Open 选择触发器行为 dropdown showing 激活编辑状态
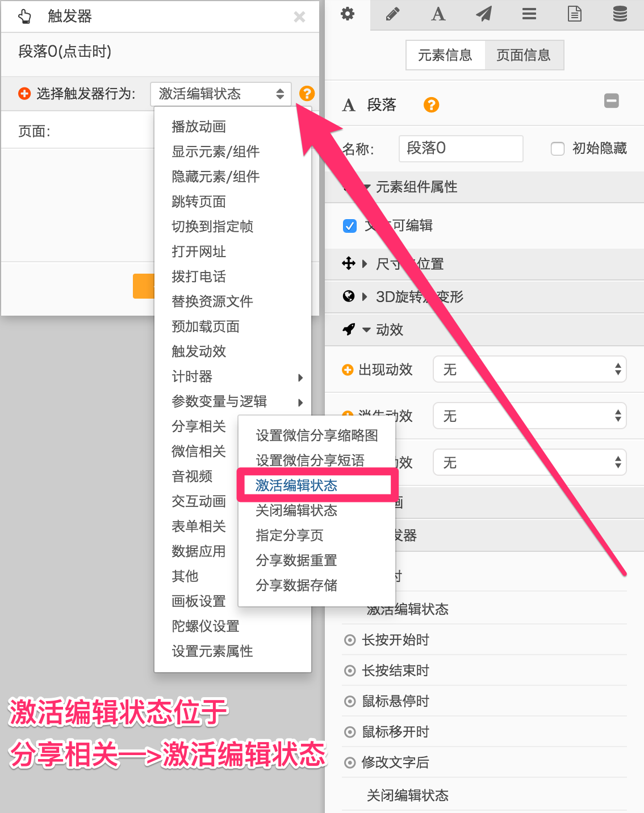This screenshot has width=644, height=813. pyautogui.click(x=221, y=94)
